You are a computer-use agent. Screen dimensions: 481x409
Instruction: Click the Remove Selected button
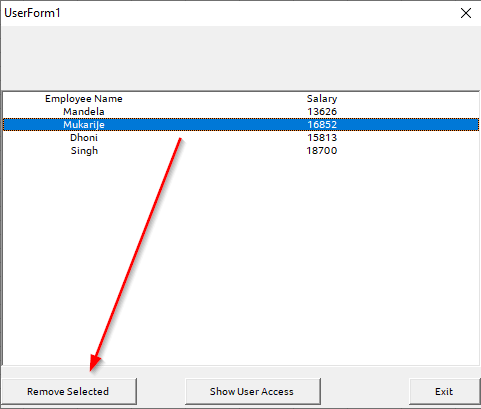tap(69, 391)
